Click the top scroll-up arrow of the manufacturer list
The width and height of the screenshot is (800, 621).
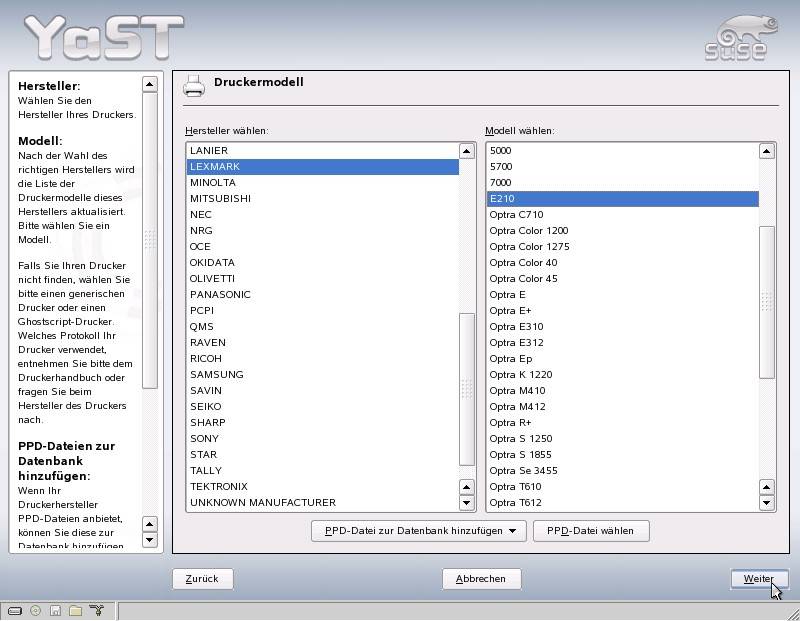pos(466,151)
